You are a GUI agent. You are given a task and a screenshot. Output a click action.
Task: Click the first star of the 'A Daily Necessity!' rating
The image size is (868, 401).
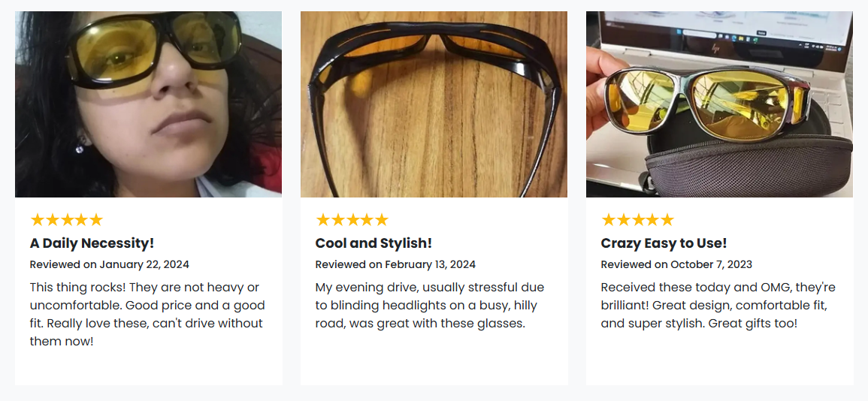pyautogui.click(x=38, y=220)
